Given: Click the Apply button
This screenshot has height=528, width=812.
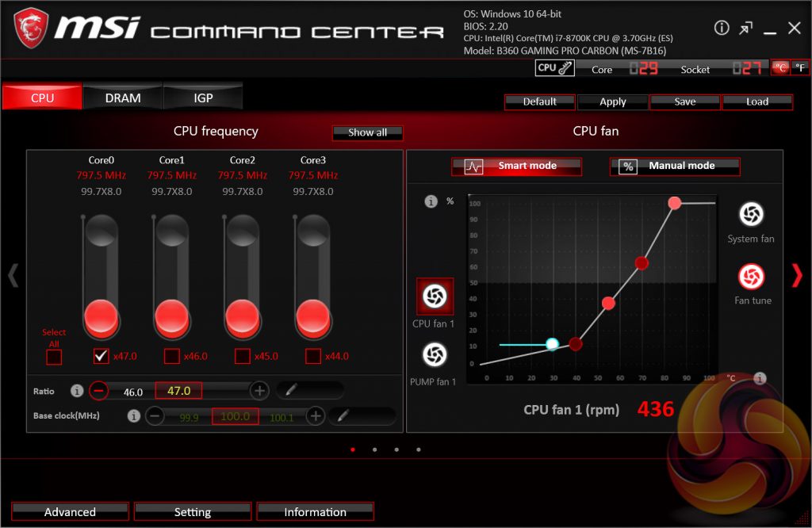Looking at the screenshot, I should 613,102.
